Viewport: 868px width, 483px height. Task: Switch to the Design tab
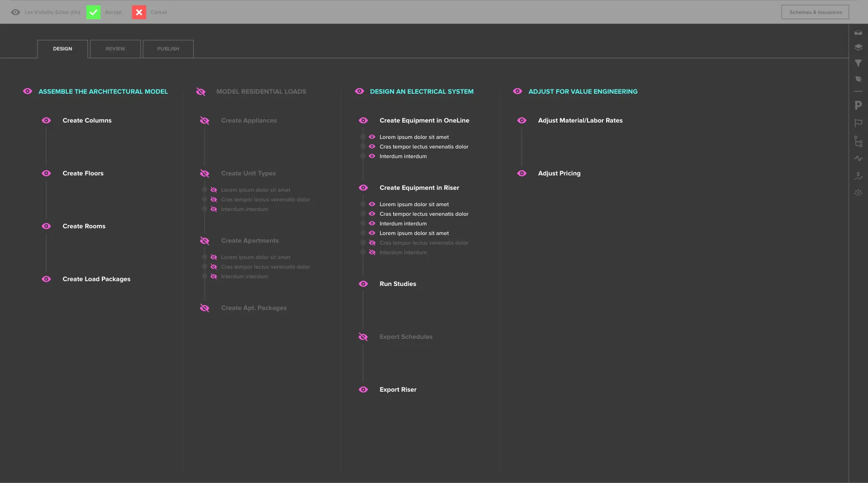62,49
